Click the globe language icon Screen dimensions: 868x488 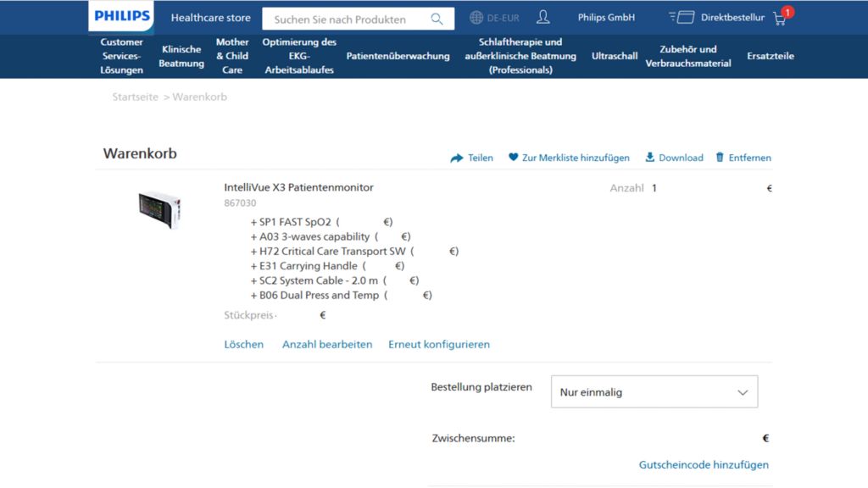click(476, 17)
